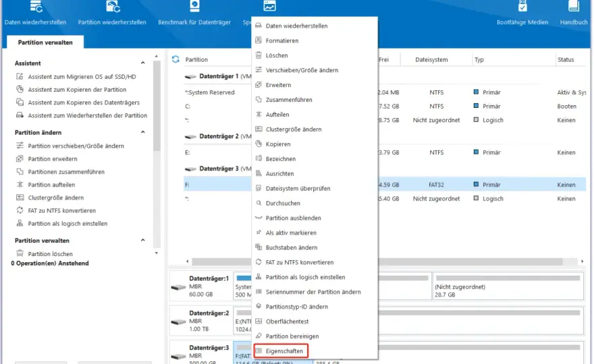Image resolution: width=594 pixels, height=364 pixels.
Task: Choose Oberflächentest from context menu
Action: [x=315, y=321]
